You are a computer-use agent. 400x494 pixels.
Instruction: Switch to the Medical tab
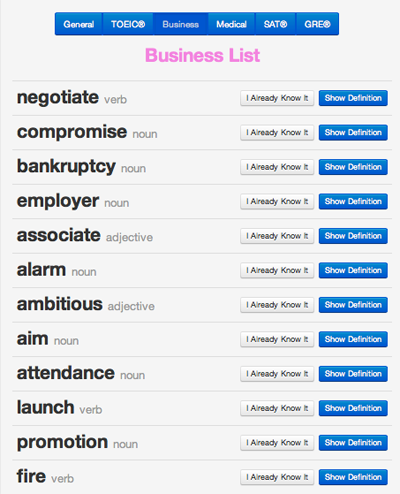pyautogui.click(x=231, y=24)
